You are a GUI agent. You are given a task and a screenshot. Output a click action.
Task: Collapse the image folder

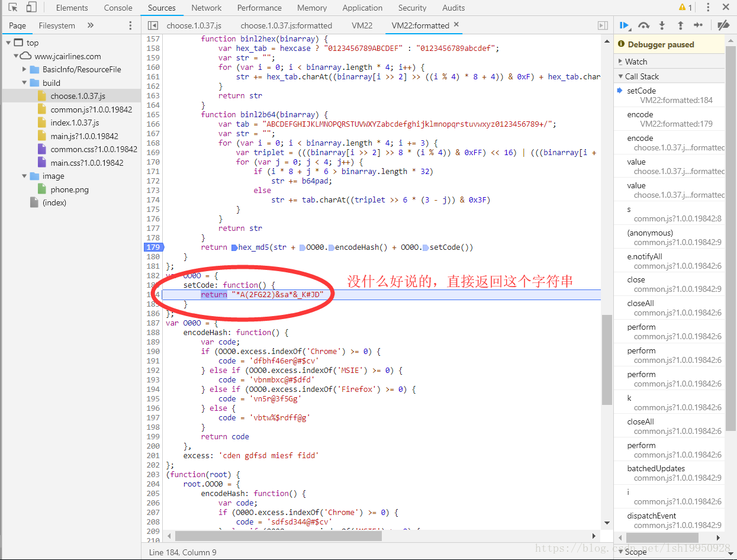(x=25, y=176)
